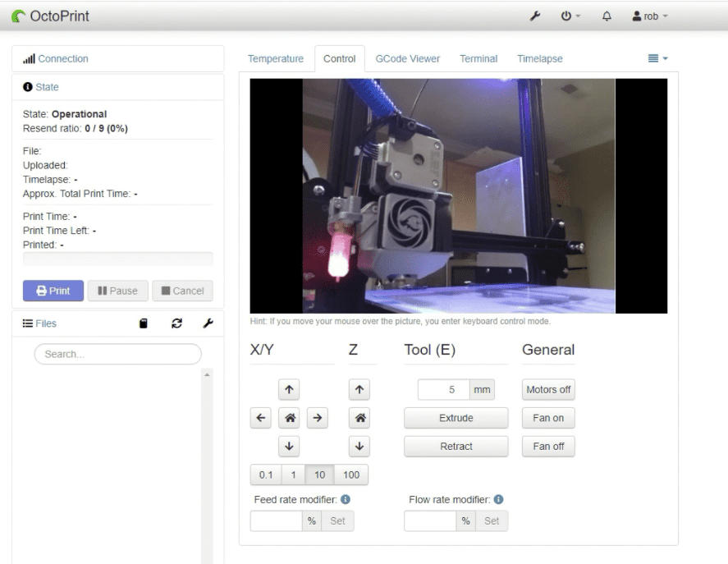Jog X axis left

pyautogui.click(x=260, y=418)
